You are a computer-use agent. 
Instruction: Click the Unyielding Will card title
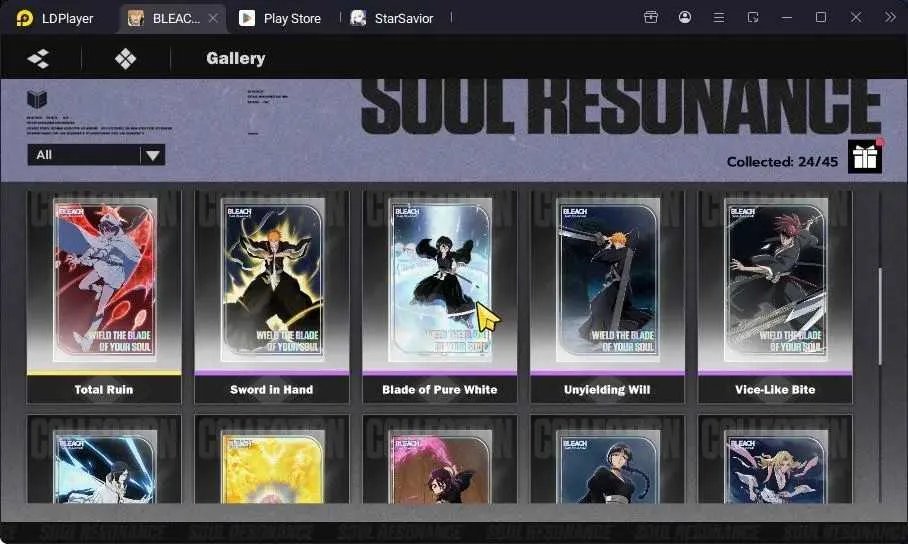(607, 390)
